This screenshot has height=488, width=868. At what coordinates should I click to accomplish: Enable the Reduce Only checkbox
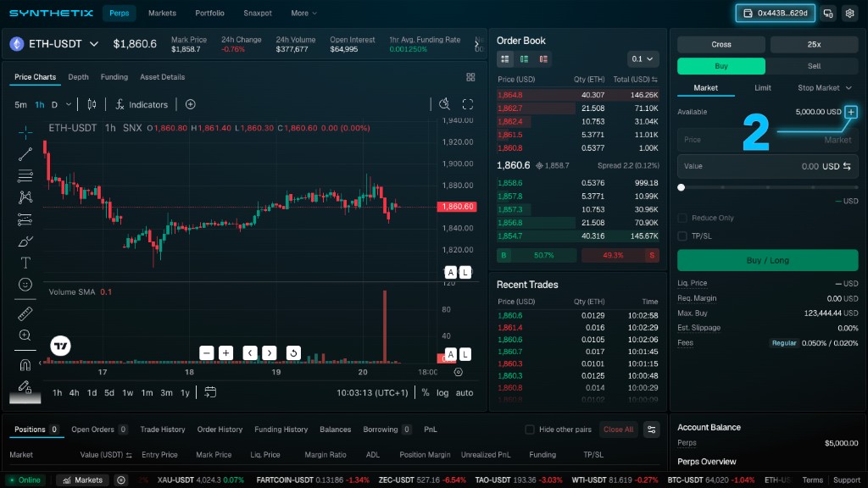(x=682, y=218)
